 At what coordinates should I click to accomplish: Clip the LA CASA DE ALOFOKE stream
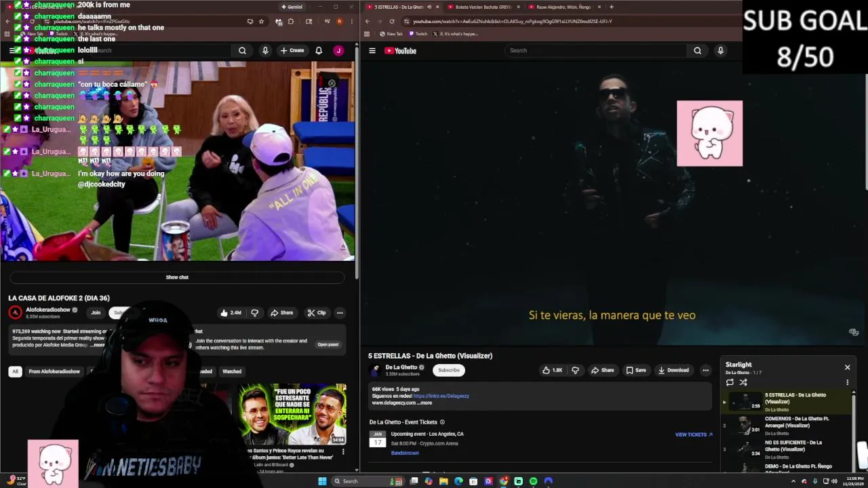click(x=316, y=312)
